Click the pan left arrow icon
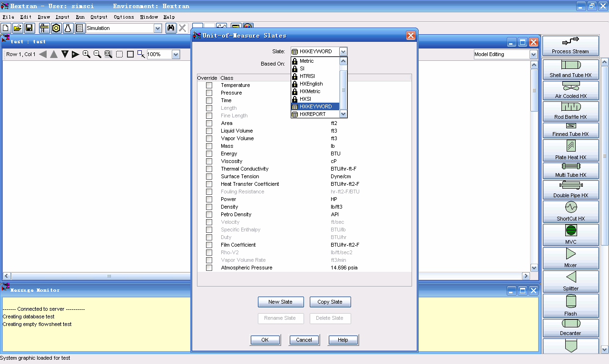The image size is (609, 364). 43,54
